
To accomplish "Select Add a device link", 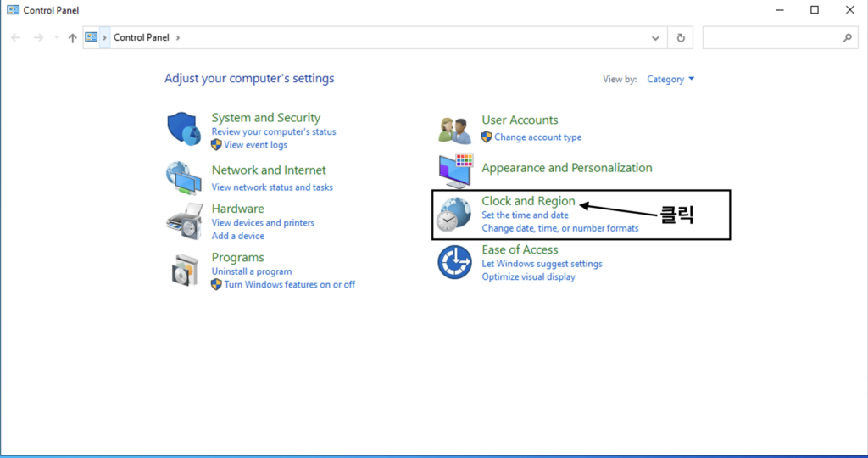I will [237, 236].
